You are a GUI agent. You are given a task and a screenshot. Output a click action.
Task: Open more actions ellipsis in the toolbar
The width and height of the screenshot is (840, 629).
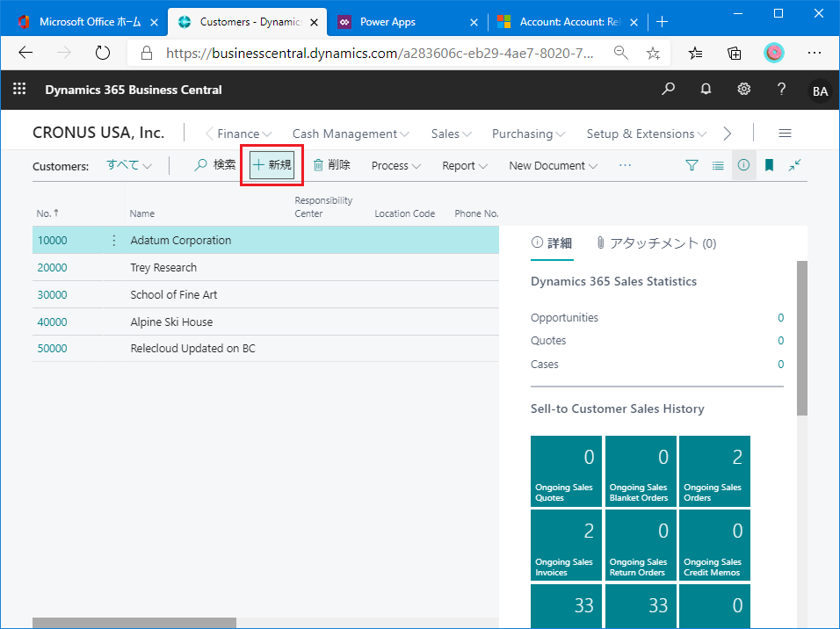point(625,165)
